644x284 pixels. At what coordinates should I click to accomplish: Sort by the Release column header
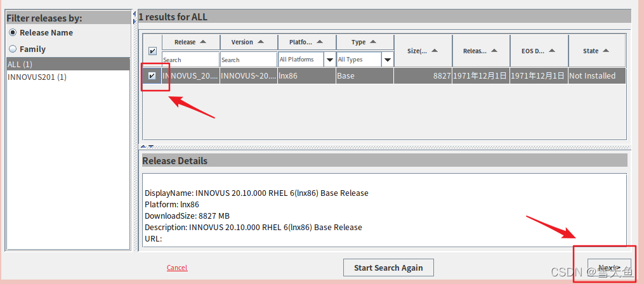191,42
